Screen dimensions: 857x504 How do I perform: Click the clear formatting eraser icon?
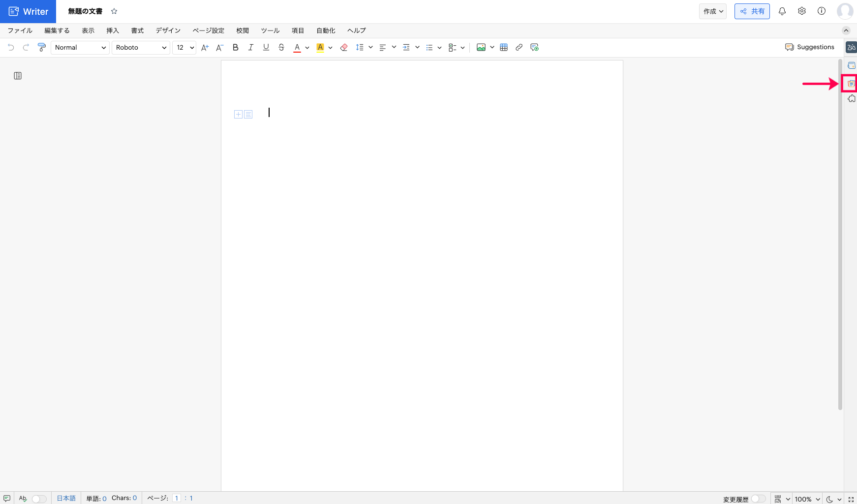click(344, 47)
